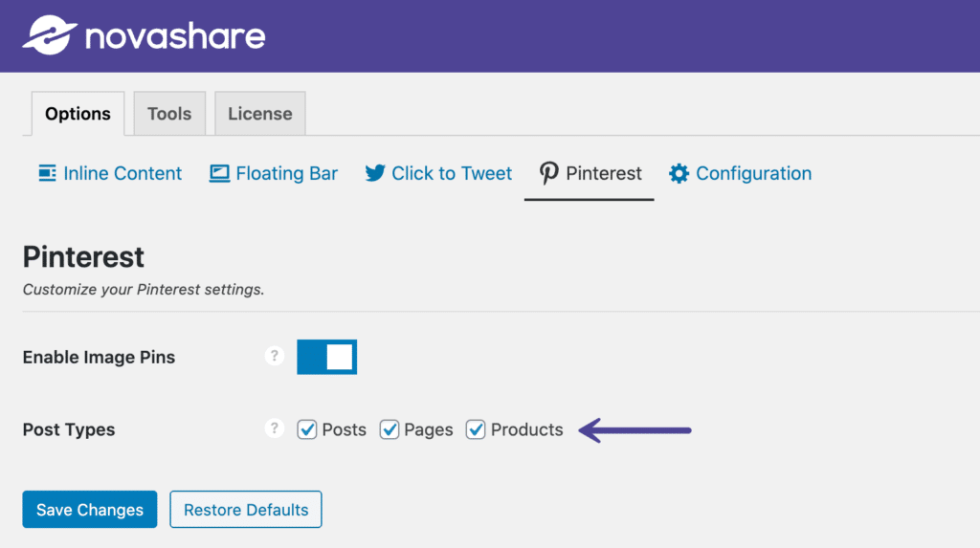Click the Posts checkbox label
980x548 pixels.
345,430
